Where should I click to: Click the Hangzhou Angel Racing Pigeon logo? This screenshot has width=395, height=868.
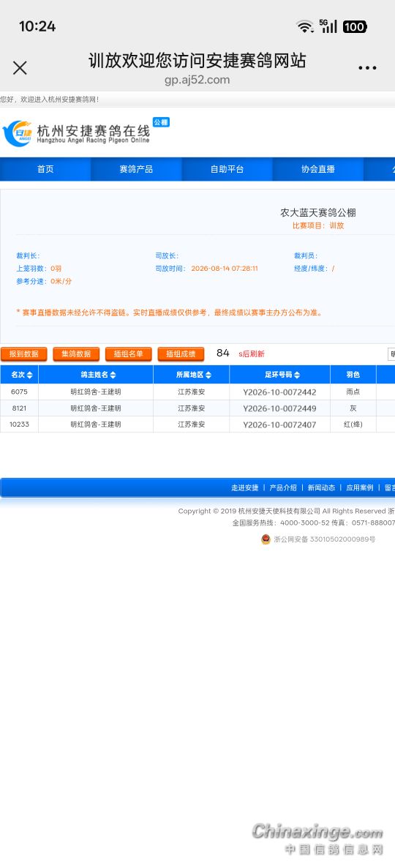click(x=76, y=133)
